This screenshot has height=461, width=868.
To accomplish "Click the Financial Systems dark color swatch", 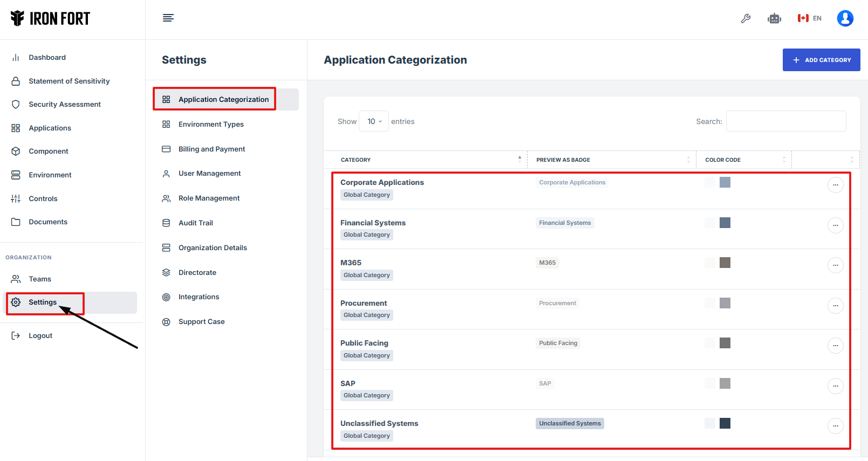I will [x=725, y=223].
